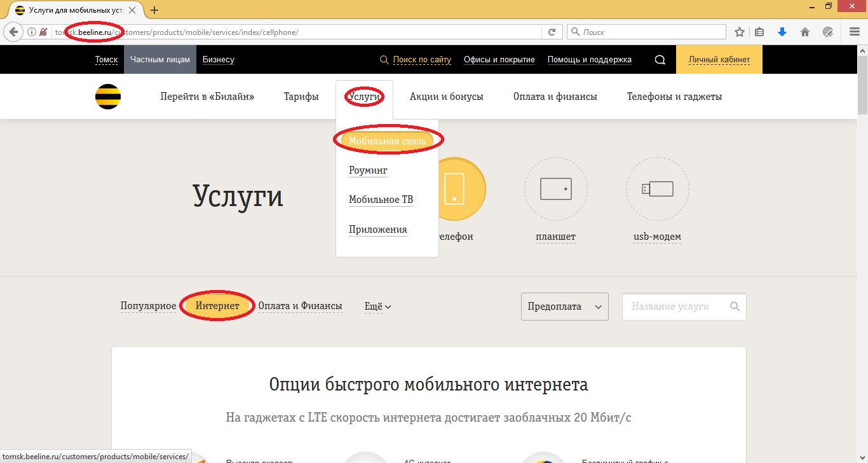Image resolution: width=868 pixels, height=463 pixels.
Task: Reload the current page
Action: tap(552, 31)
